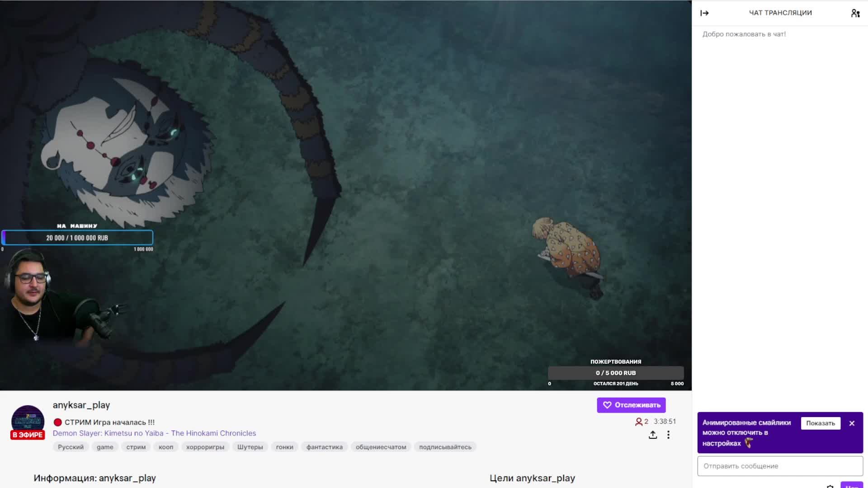Select the game tag
The image size is (868, 488).
coord(105,447)
